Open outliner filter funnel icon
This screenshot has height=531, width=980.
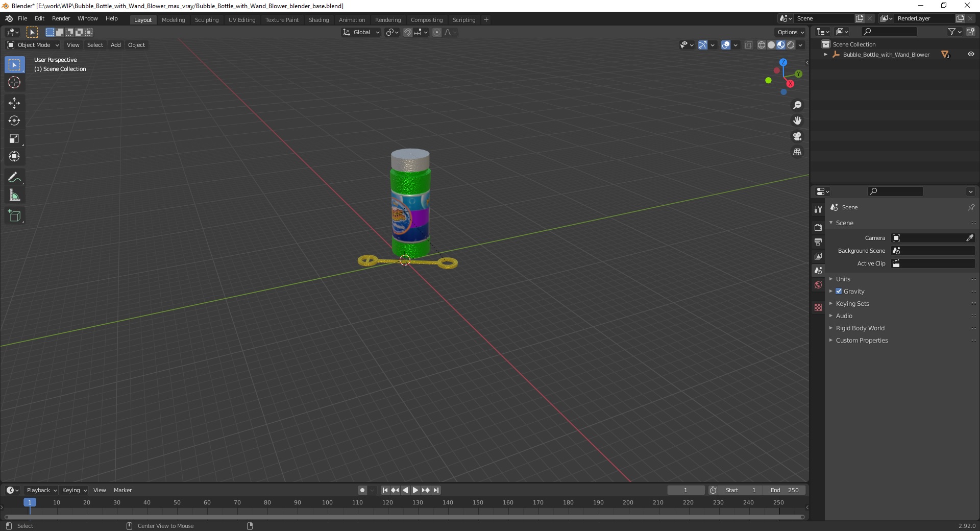952,32
